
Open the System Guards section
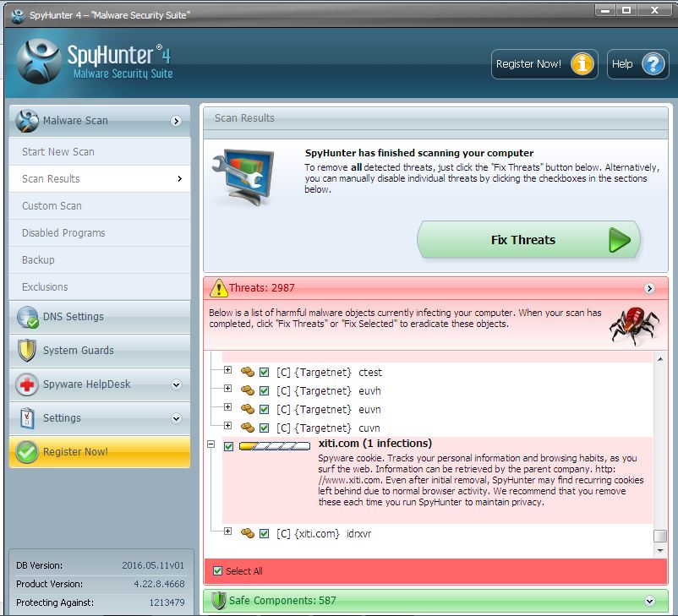(x=100, y=351)
